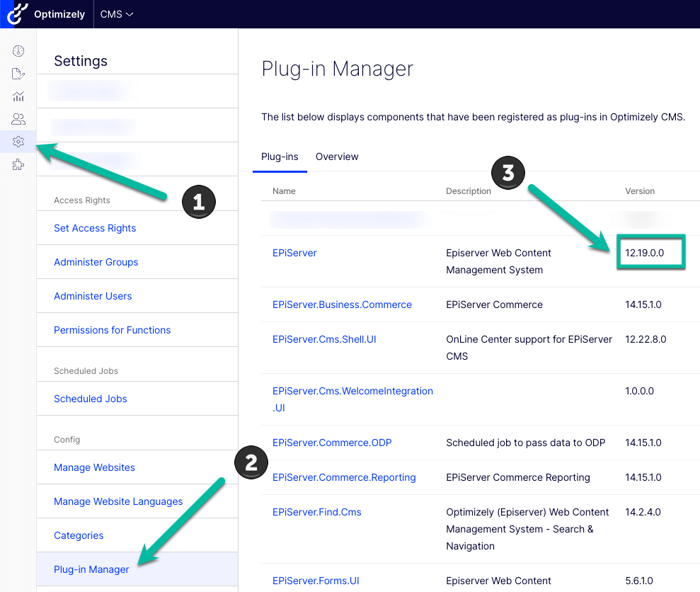Screen dimensions: 700x592
Task: Open the EPiServer.Business.Commerce plug-in
Action: [342, 304]
